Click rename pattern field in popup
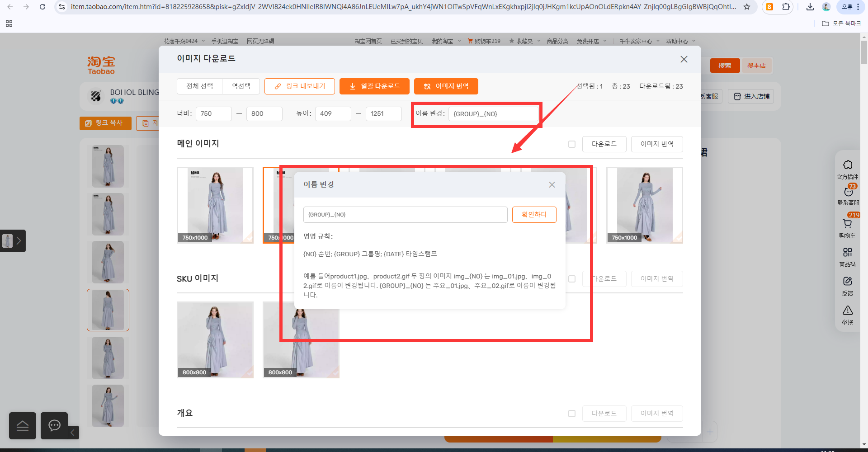The height and width of the screenshot is (452, 868). click(406, 215)
